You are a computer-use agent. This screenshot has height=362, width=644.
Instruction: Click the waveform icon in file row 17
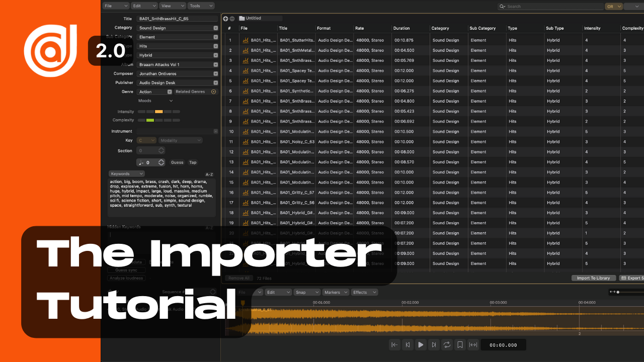click(246, 203)
